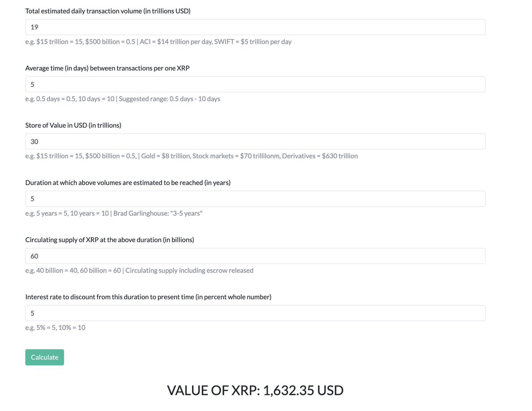The image size is (532, 411).
Task: Click the interest rate discount input field
Action: [x=255, y=313]
